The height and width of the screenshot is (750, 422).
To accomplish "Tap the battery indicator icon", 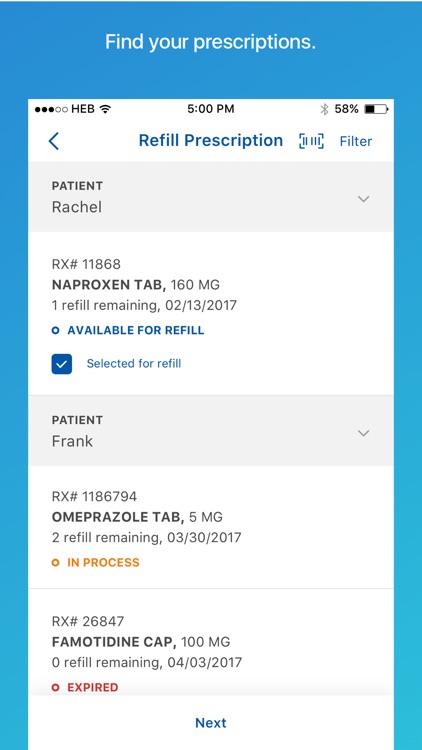I will pos(376,110).
